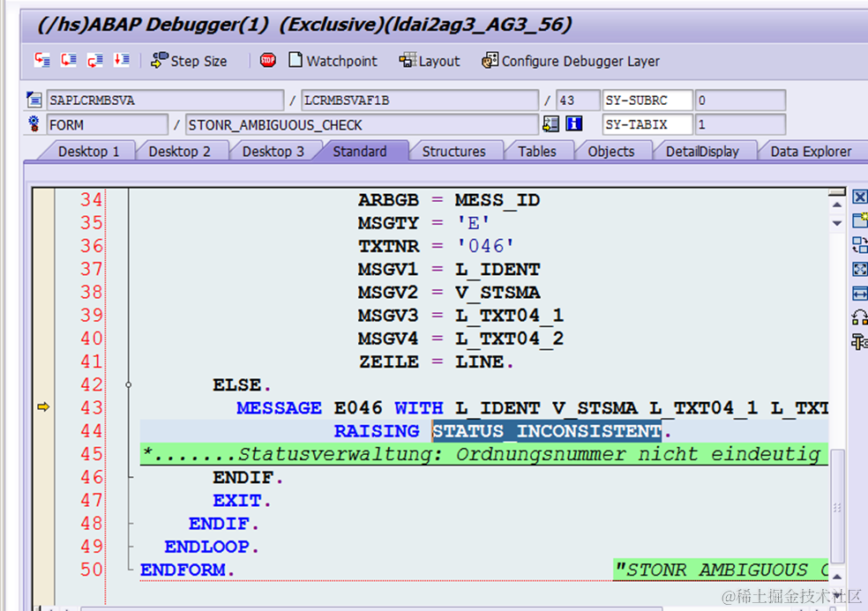Click line number 46 in the gutter
Screen dimensions: 868x611
(x=92, y=477)
